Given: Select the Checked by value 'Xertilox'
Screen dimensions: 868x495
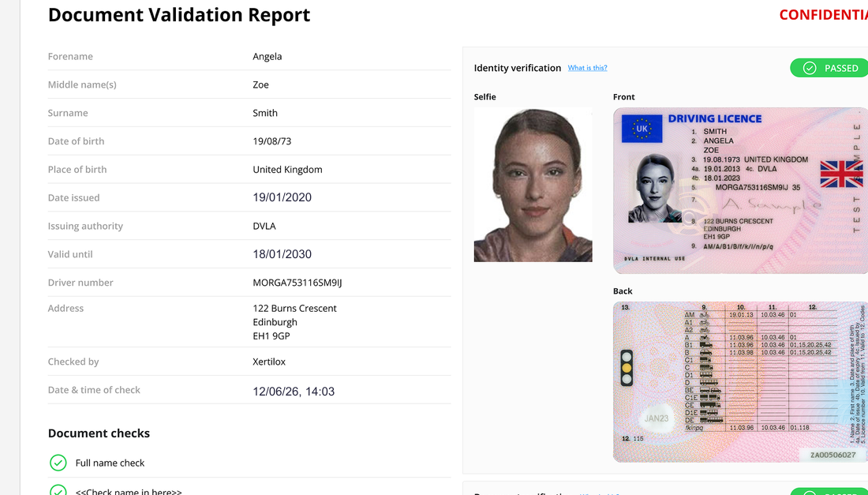Looking at the screenshot, I should click(269, 362).
